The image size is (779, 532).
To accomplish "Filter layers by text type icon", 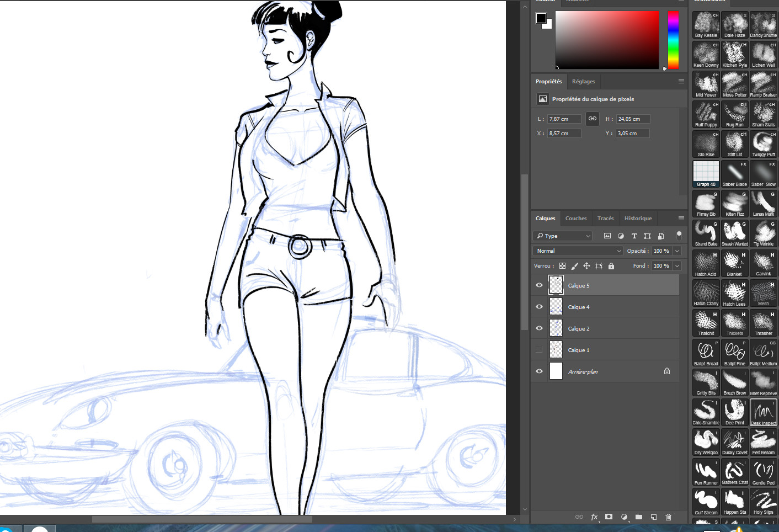I will pos(634,236).
